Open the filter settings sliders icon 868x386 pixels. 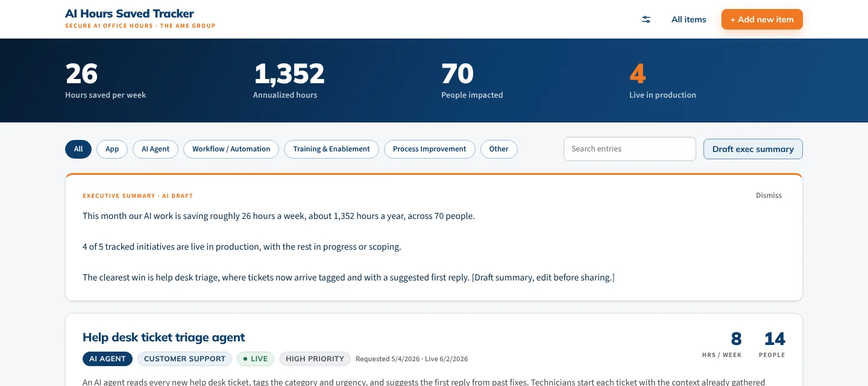click(x=646, y=19)
